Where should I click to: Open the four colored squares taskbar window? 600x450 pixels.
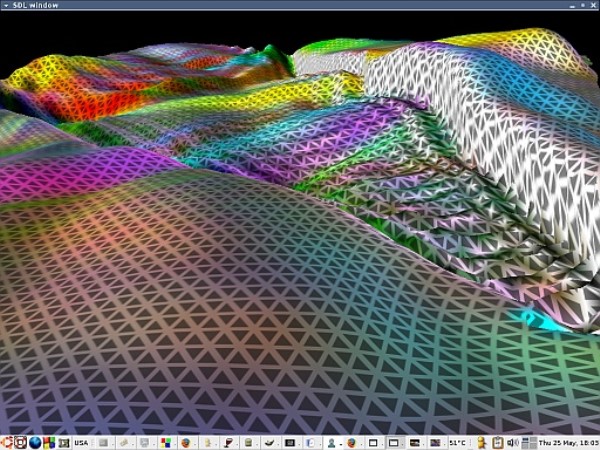coord(165,442)
